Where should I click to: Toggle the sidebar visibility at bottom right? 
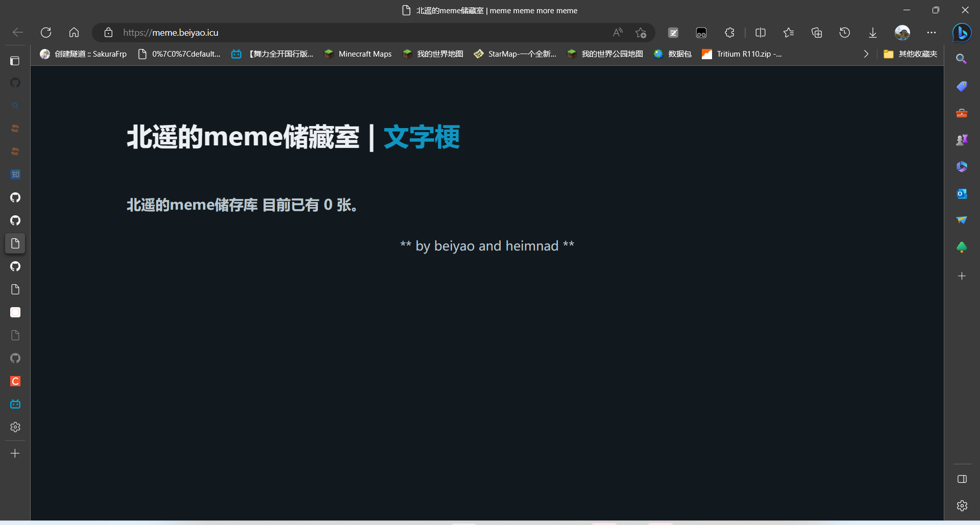pos(962,479)
